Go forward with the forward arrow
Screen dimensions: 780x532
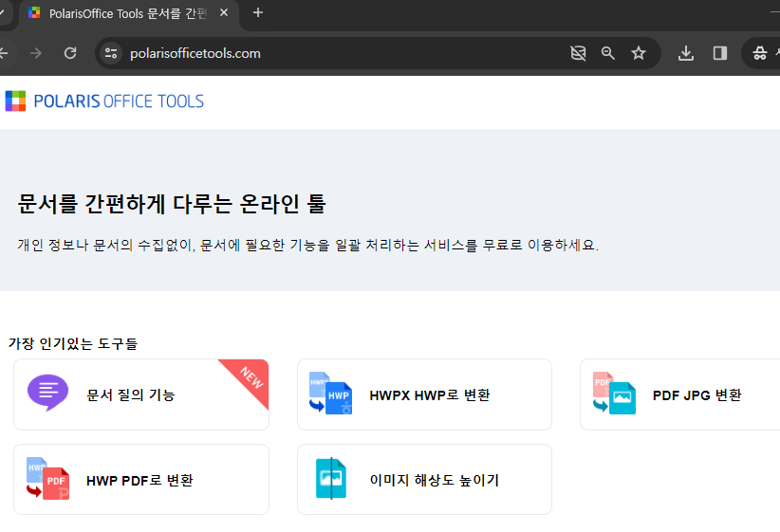[36, 53]
